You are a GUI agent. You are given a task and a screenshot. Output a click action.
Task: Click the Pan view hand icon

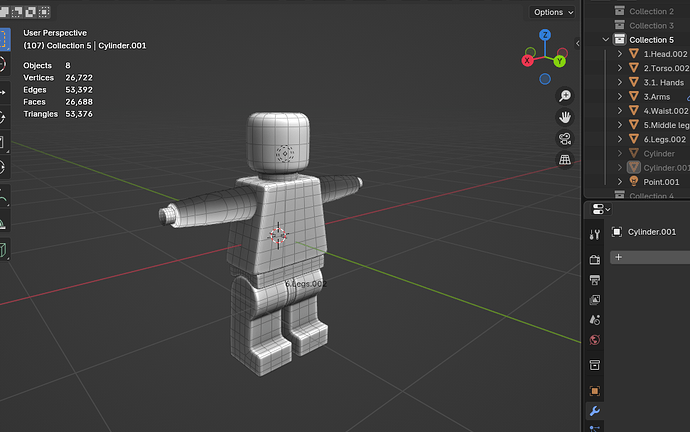tap(565, 117)
